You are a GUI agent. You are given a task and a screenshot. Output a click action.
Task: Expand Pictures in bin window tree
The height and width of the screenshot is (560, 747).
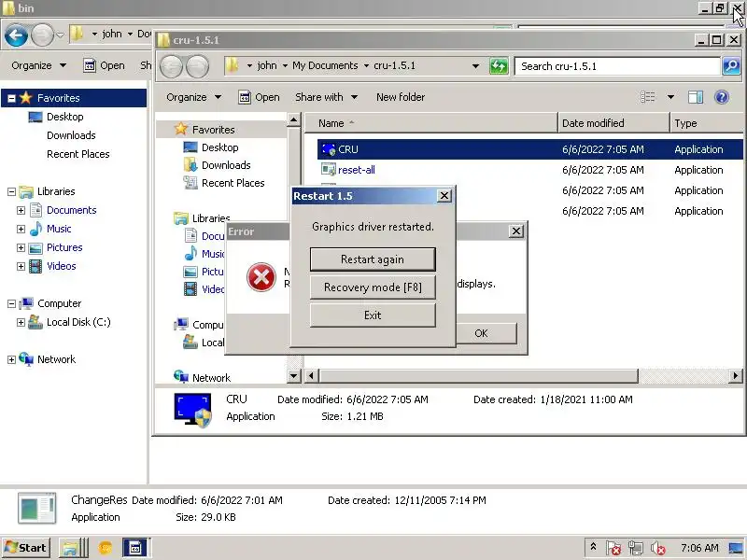click(21, 247)
